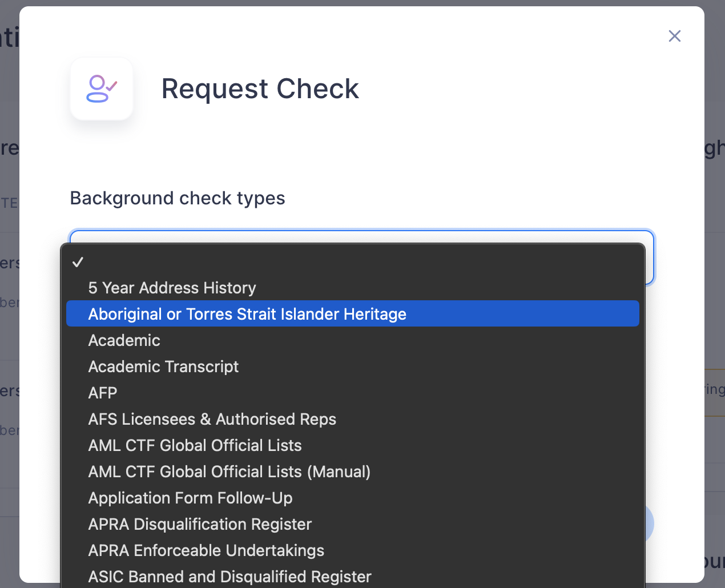This screenshot has width=725, height=588.
Task: Select ASIC Banned and Disqualified Register
Action: click(229, 576)
